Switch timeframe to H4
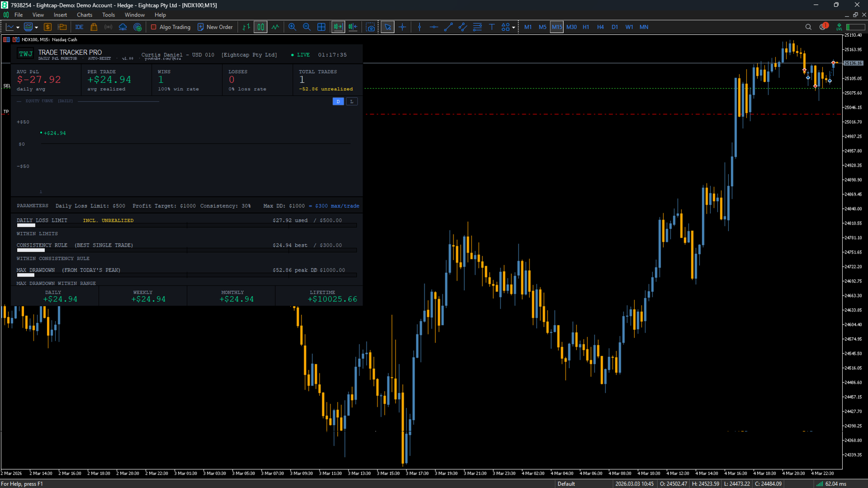Viewport: 868px width, 488px height. pyautogui.click(x=600, y=27)
